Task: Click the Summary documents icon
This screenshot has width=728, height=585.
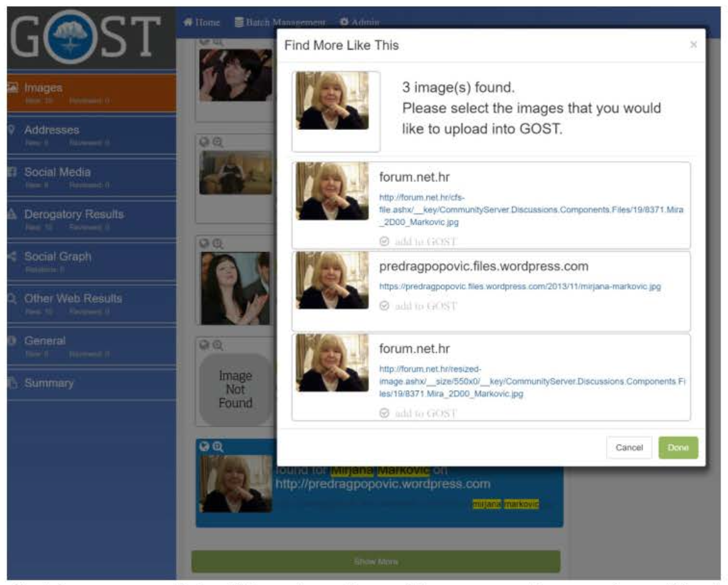Action: [12, 383]
